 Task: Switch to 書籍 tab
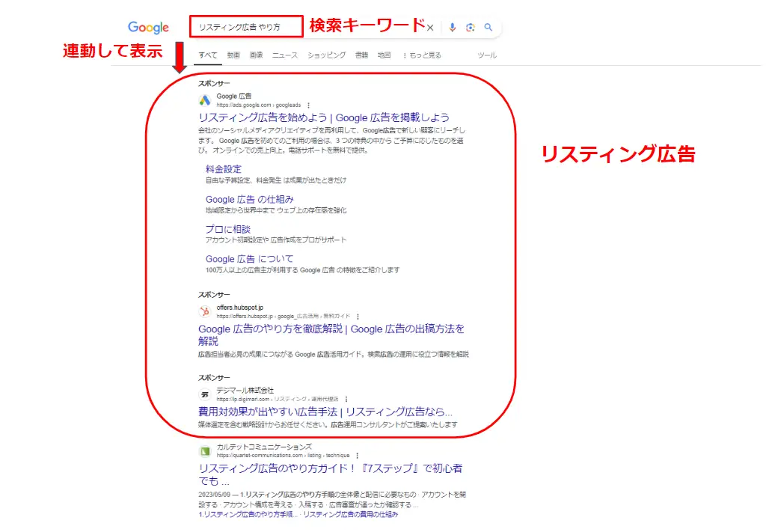361,55
